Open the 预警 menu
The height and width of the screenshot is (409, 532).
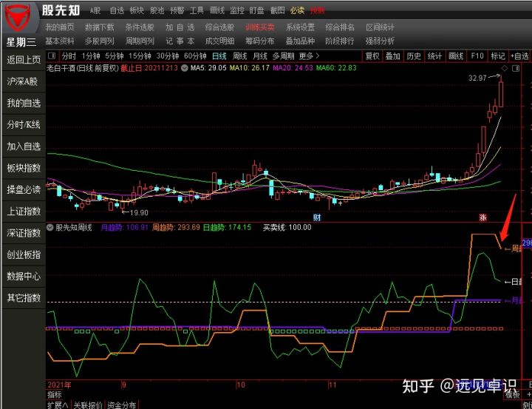(x=177, y=10)
